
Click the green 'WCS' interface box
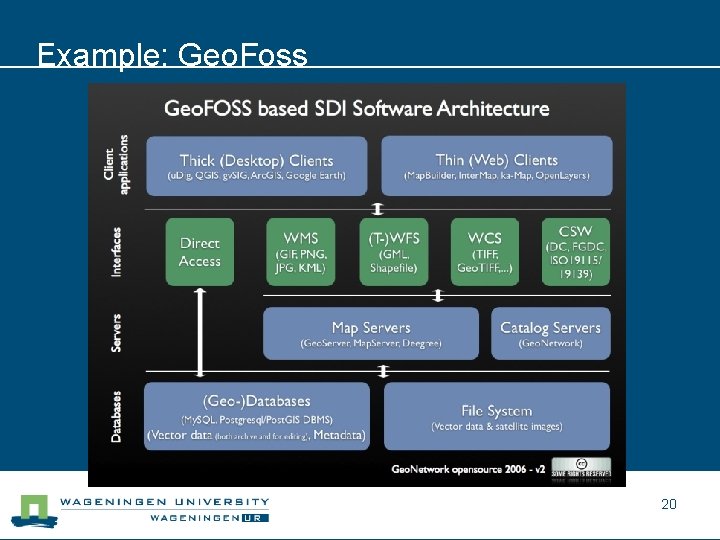[x=485, y=252]
